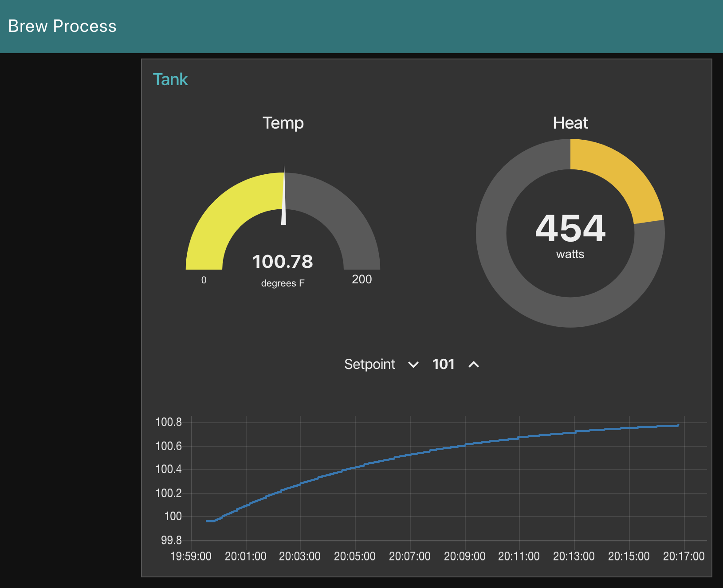Screen dimensions: 723x588
Task: Click the 454 heat reading
Action: click(x=570, y=228)
